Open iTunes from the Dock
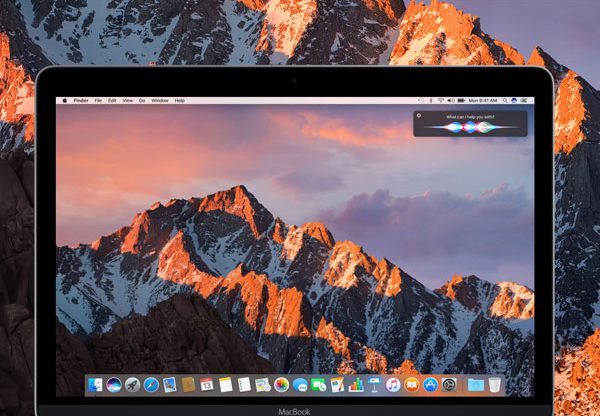Viewport: 600px width, 416px height. (x=393, y=385)
